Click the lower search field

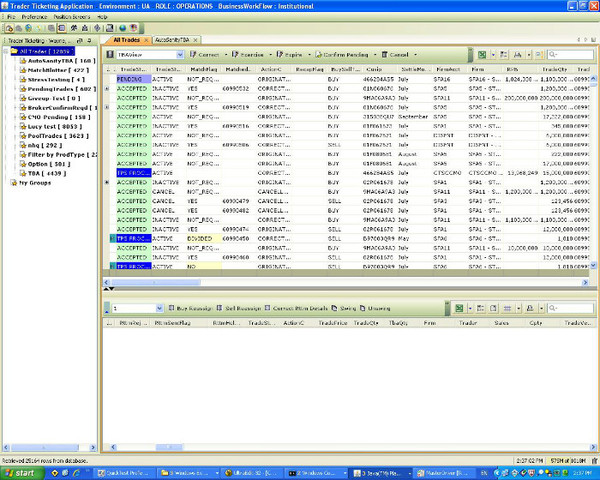coord(571,308)
